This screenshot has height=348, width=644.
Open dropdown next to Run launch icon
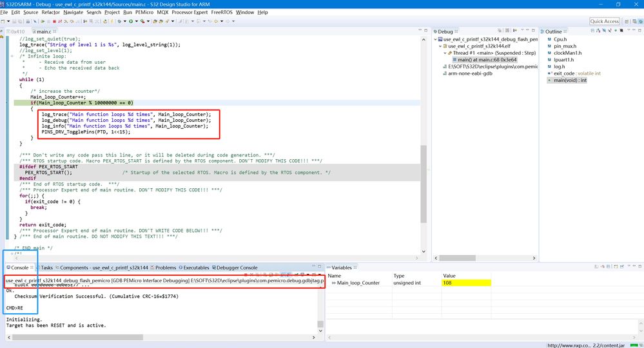(137, 21)
